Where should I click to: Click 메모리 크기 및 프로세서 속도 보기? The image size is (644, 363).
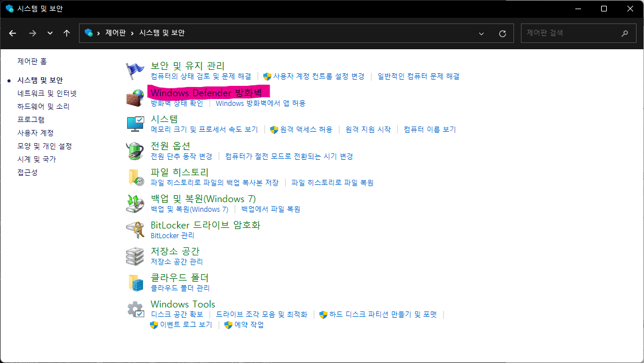pos(204,129)
